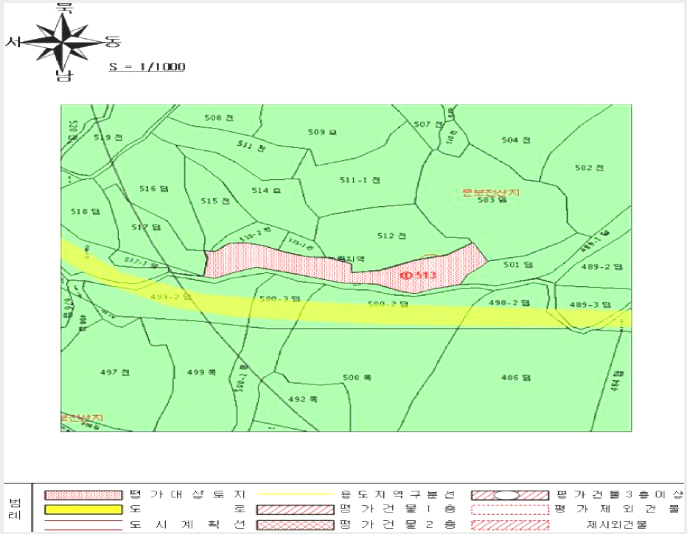Viewport: 687px width, 534px height.
Task: Click parcel label 499 목
Action: (x=202, y=372)
